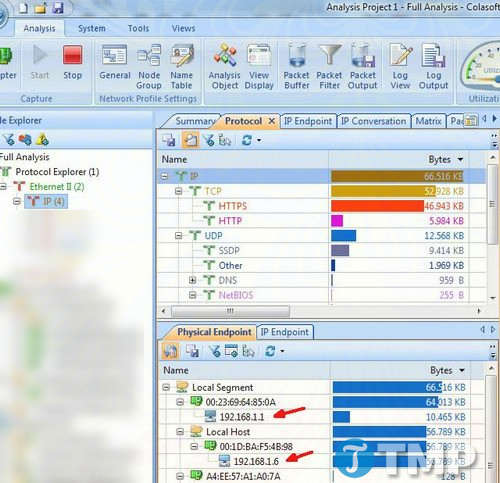Open the upper IP Endpoint tab
This screenshot has height=483, width=500.
pos(308,121)
